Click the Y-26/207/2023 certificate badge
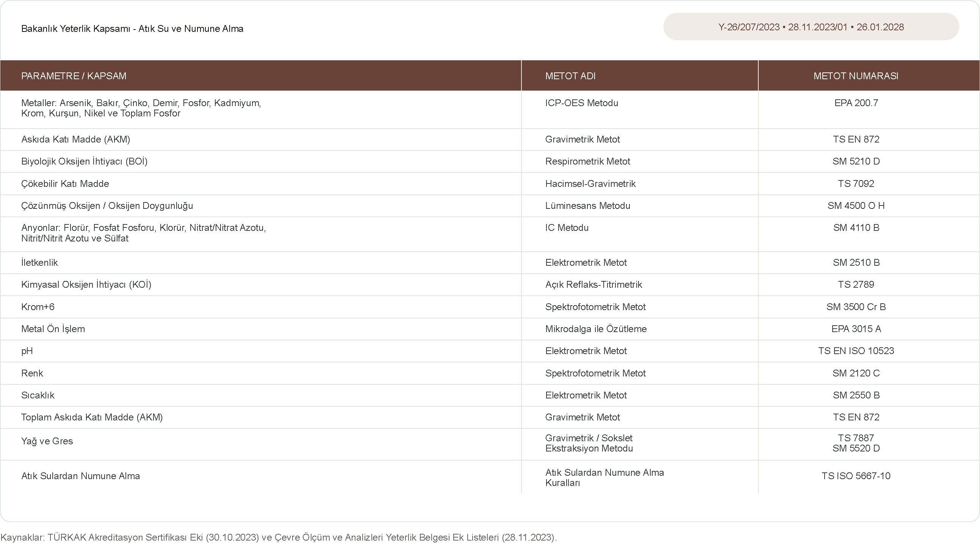This screenshot has width=980, height=544. coord(811,27)
